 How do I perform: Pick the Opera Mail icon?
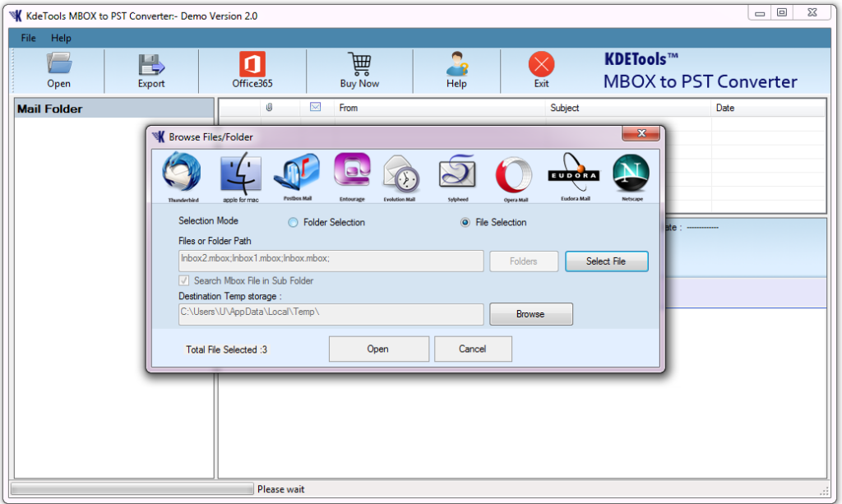pyautogui.click(x=514, y=174)
